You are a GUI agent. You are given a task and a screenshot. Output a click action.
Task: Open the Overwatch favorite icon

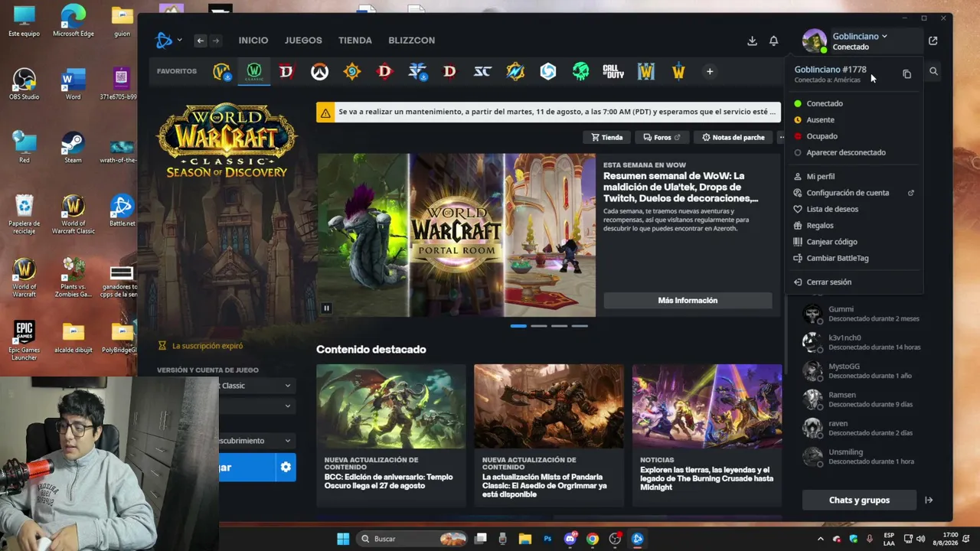point(319,72)
